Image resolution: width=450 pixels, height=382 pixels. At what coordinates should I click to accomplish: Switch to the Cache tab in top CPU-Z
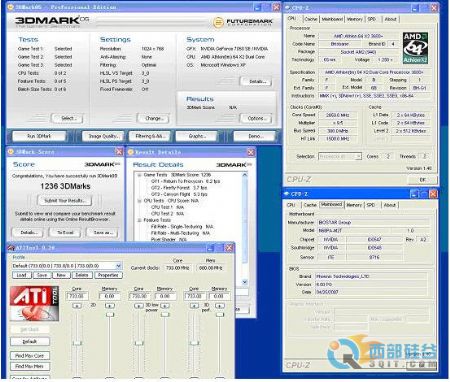311,19
